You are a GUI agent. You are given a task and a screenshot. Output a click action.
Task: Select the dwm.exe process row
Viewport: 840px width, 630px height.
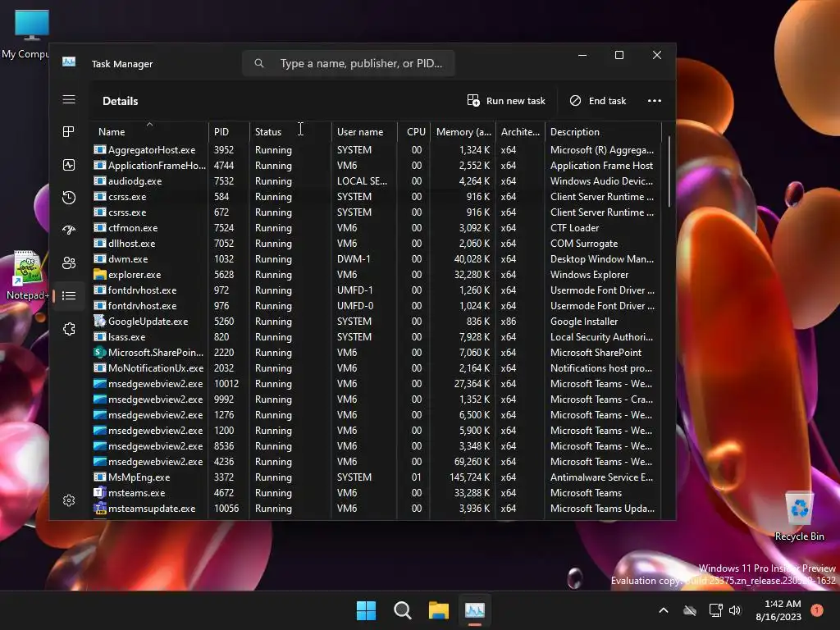click(x=377, y=258)
